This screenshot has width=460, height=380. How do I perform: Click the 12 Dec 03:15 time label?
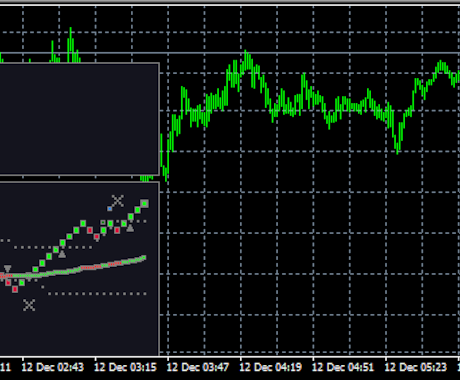click(125, 367)
